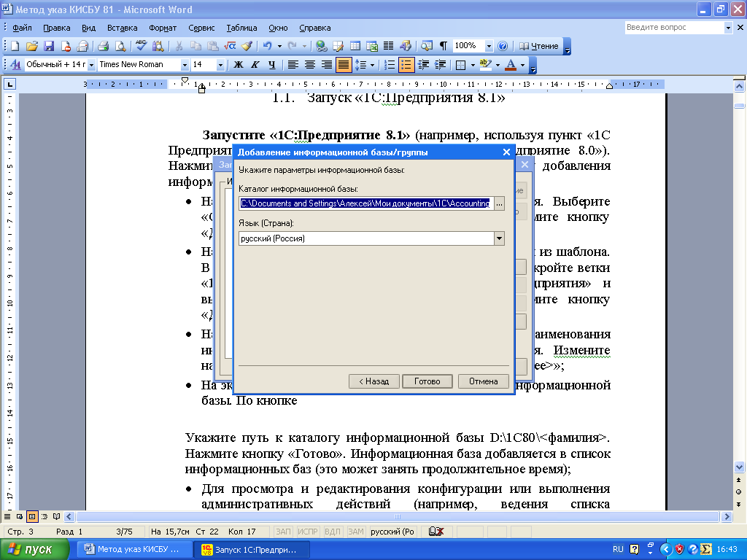Click Отмена to cancel the dialog
Viewport: 747px width, 560px height.
483,381
